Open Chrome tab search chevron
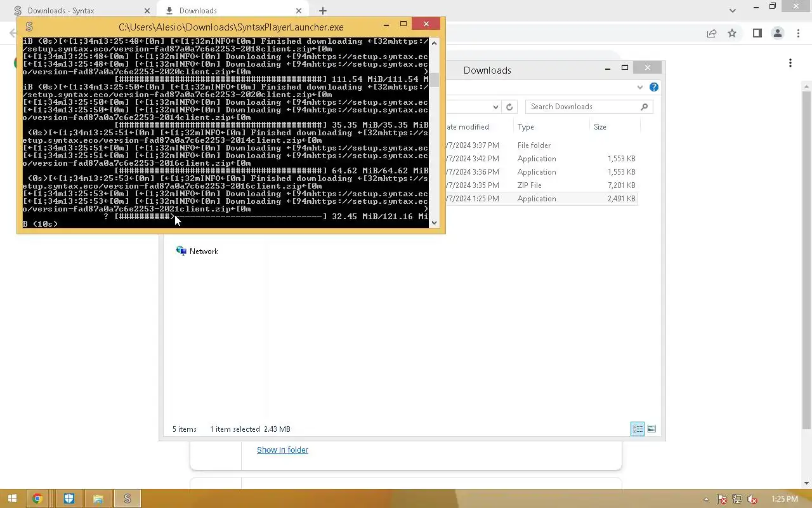The image size is (812, 508). (x=733, y=10)
